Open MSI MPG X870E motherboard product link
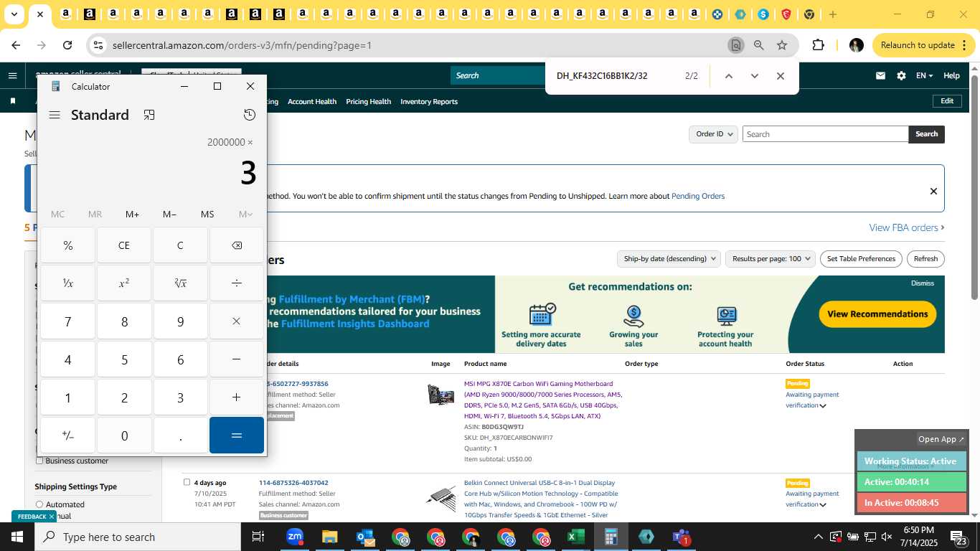The width and height of the screenshot is (980, 551). (543, 400)
